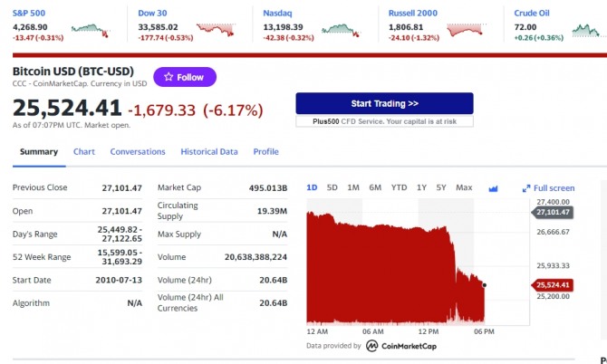Show the Max time range chart

click(464, 188)
